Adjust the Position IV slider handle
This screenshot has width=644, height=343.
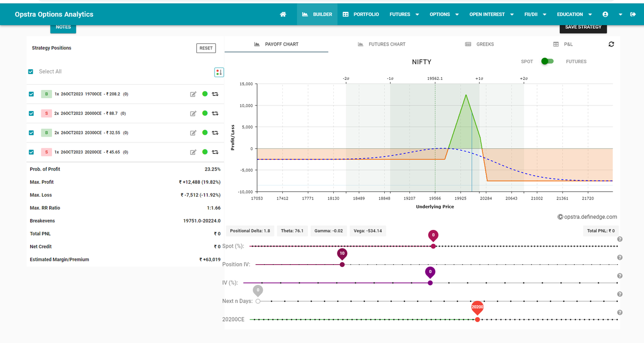click(x=342, y=264)
